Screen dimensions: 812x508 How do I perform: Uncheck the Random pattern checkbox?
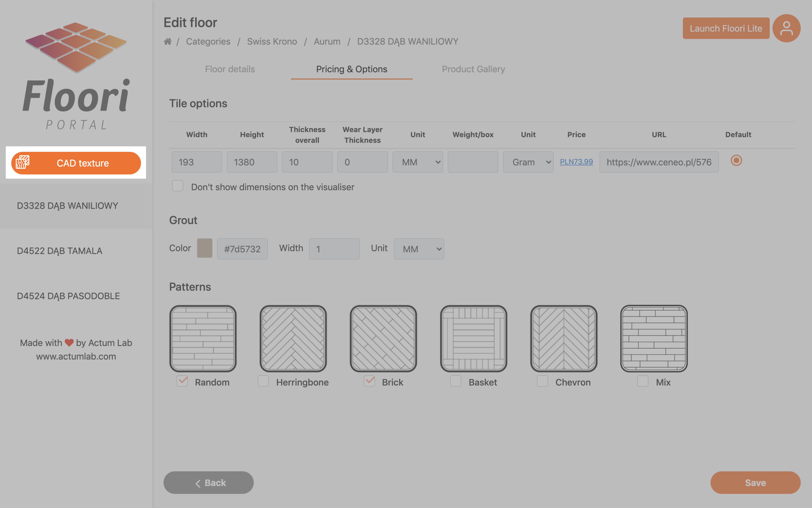(182, 381)
